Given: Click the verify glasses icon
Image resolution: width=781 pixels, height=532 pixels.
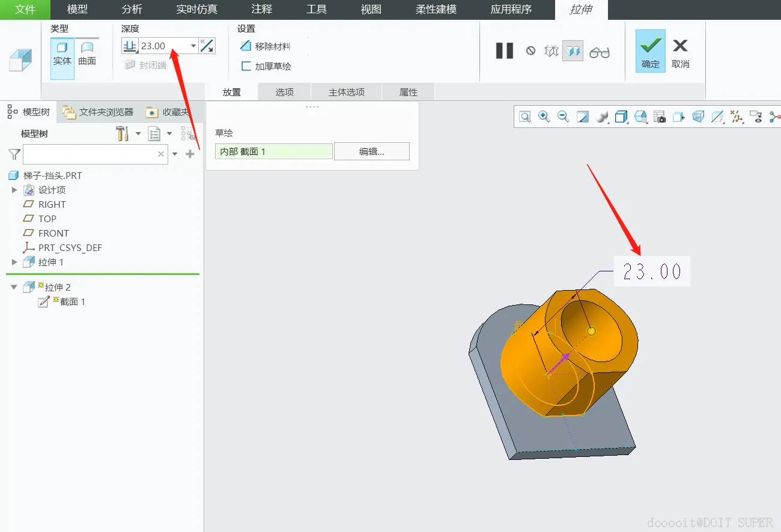Looking at the screenshot, I should [x=600, y=52].
